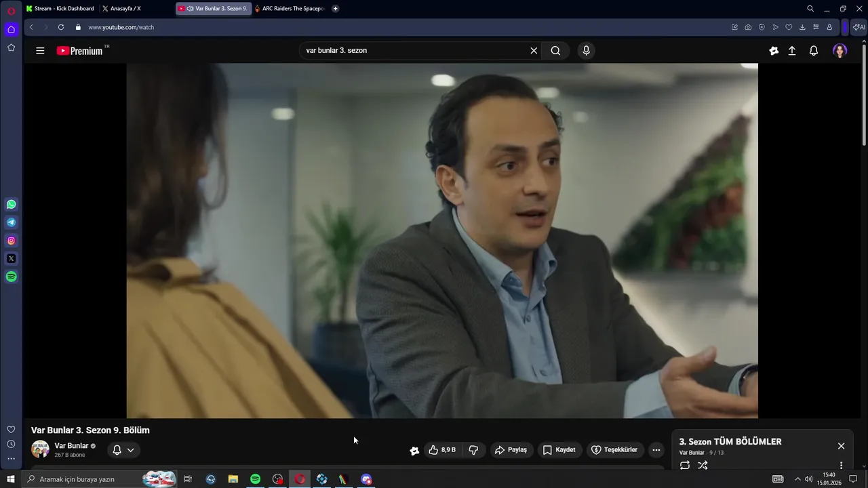Like the video with 8,9 B likes

click(x=441, y=450)
